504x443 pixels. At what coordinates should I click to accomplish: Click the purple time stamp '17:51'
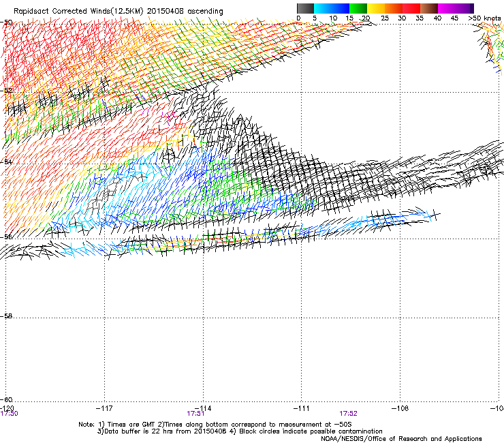coord(195,414)
